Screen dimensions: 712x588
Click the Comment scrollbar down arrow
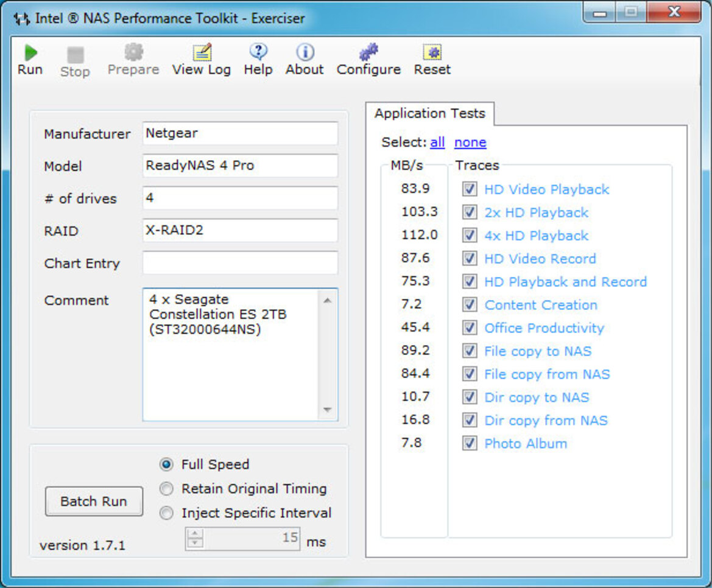[328, 410]
